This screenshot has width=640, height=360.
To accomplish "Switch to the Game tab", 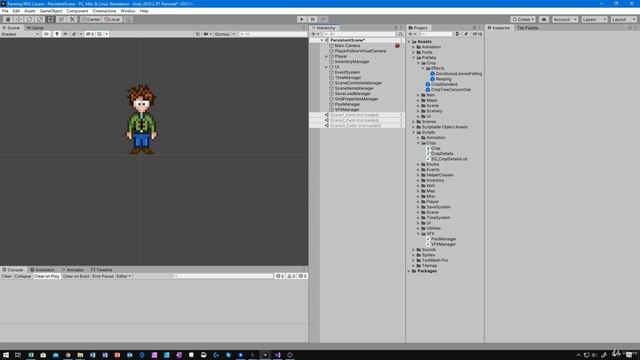I will pyautogui.click(x=35, y=28).
